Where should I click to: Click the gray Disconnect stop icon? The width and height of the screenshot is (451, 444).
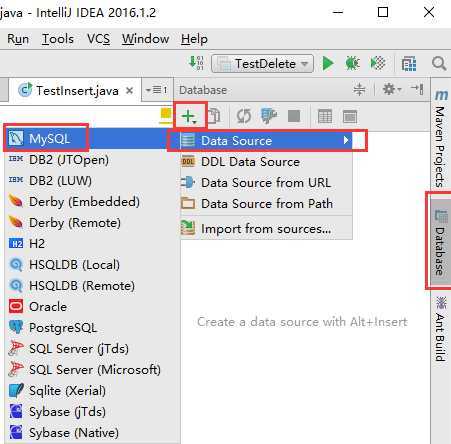[294, 116]
